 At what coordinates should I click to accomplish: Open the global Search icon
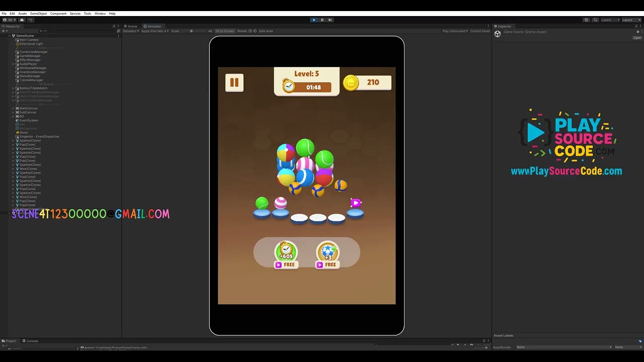[x=595, y=20]
